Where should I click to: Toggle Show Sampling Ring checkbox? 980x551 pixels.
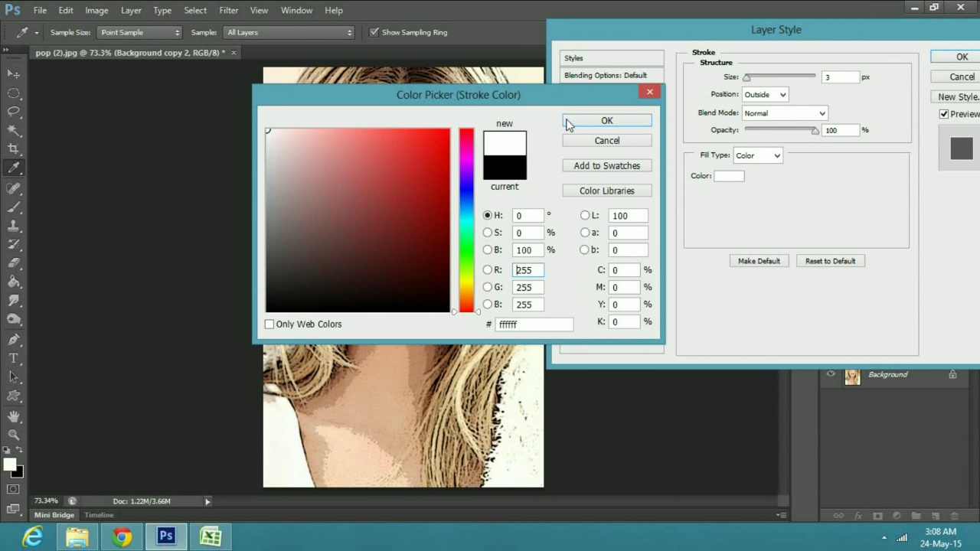coord(374,32)
